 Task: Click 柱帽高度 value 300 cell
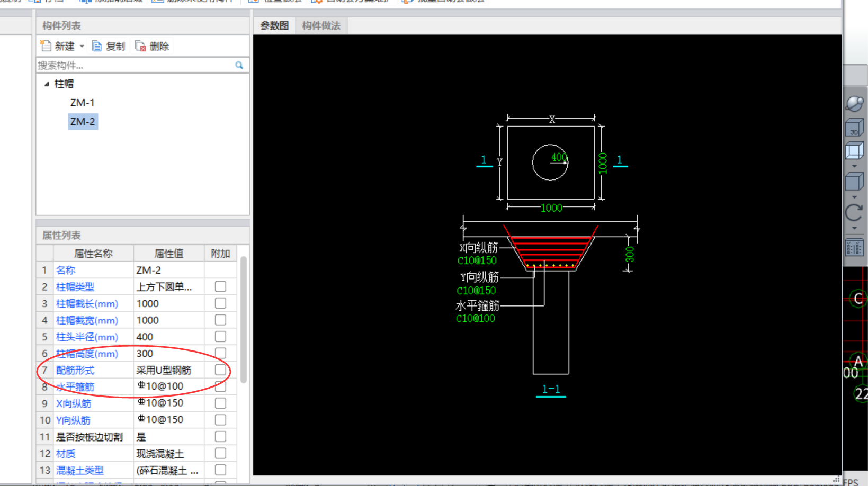pyautogui.click(x=168, y=353)
